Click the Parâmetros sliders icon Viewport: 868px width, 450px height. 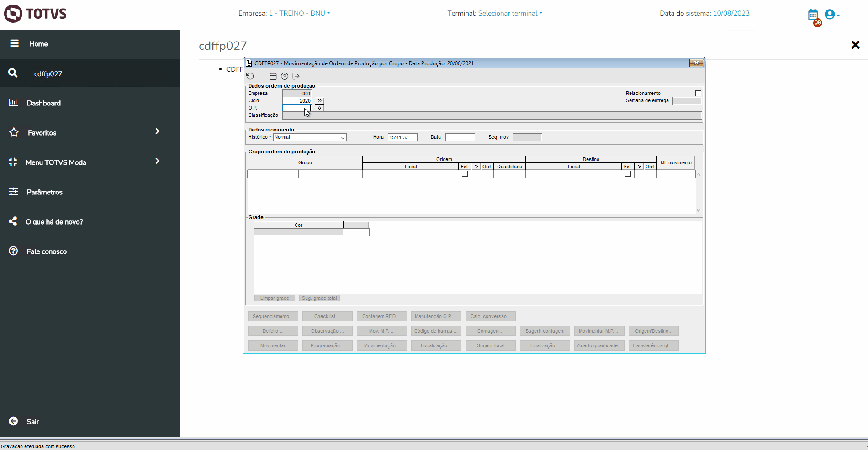tap(13, 192)
